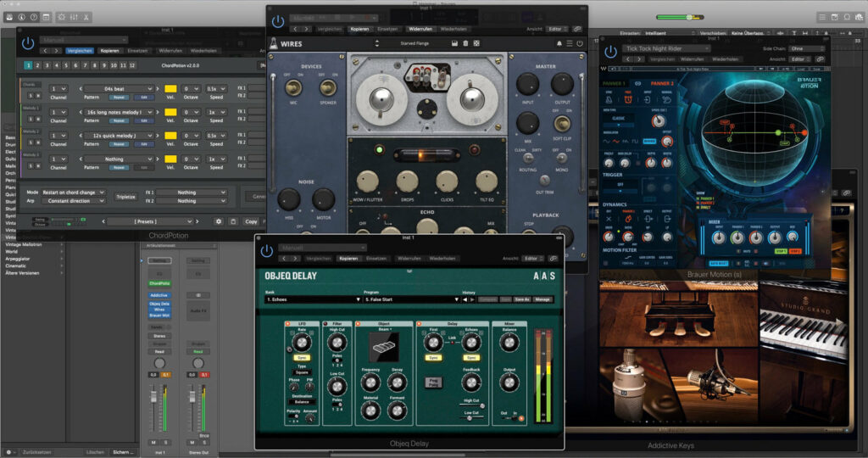
Task: Click Copy button in ChordPotion footer
Action: tap(251, 221)
